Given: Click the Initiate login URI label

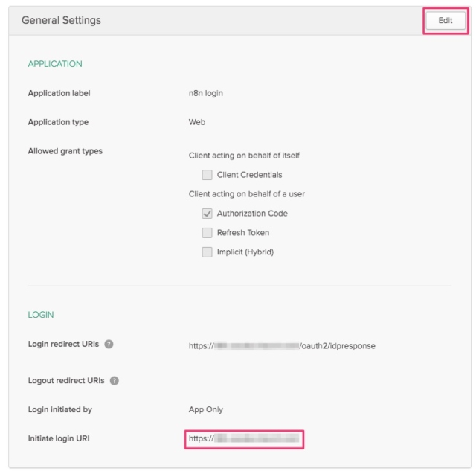Looking at the screenshot, I should [59, 439].
